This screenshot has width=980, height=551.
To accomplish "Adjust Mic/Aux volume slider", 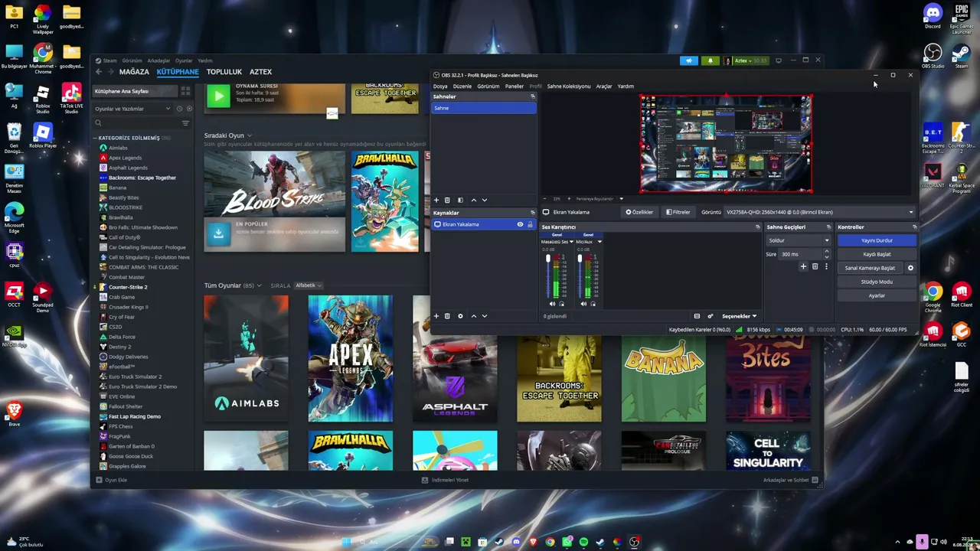I will (x=579, y=276).
